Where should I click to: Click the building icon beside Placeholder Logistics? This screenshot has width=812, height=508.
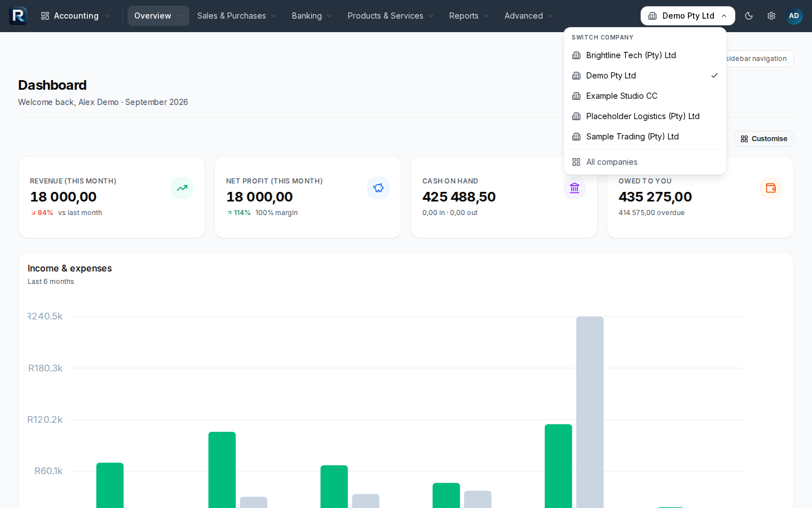pyautogui.click(x=576, y=116)
